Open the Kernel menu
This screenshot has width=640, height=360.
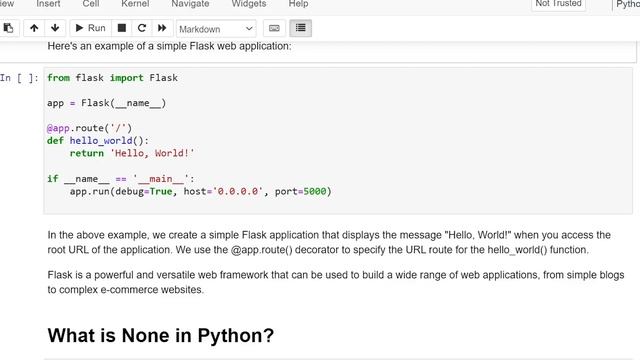tap(135, 4)
